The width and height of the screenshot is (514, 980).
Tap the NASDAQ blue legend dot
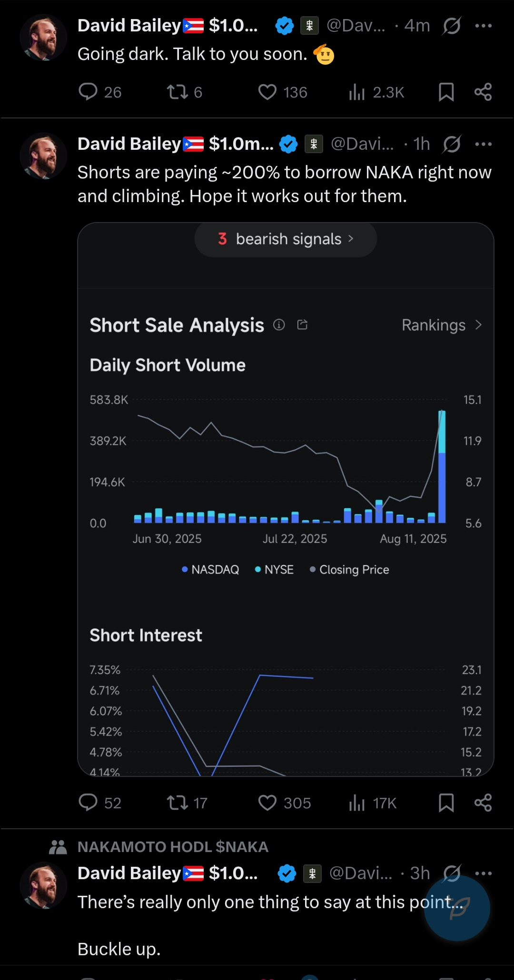coord(185,569)
